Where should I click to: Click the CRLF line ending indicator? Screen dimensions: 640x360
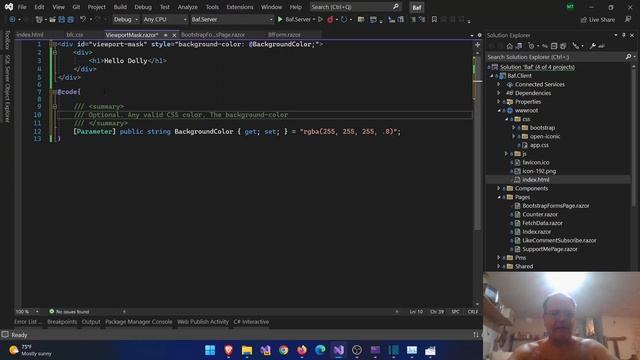pyautogui.click(x=473, y=311)
